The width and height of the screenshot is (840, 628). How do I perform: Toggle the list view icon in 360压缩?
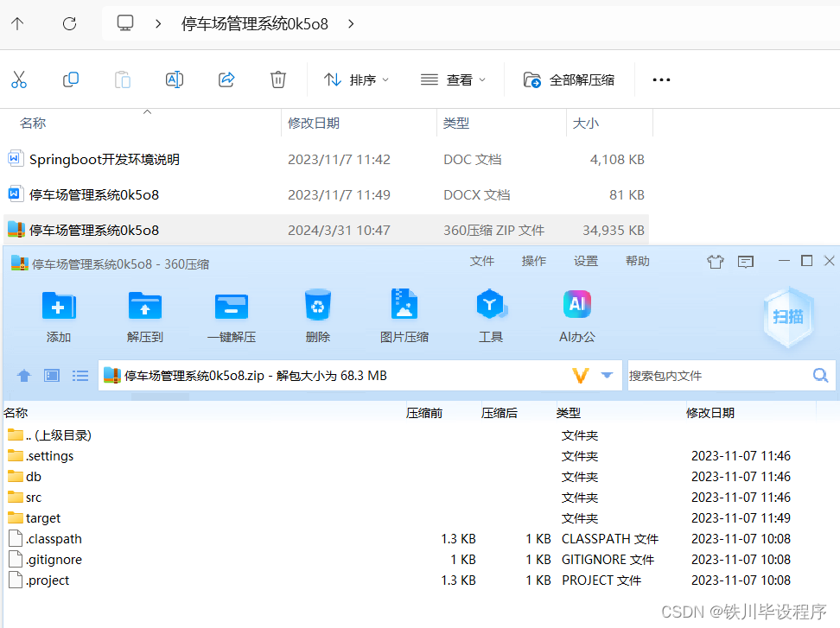point(80,375)
